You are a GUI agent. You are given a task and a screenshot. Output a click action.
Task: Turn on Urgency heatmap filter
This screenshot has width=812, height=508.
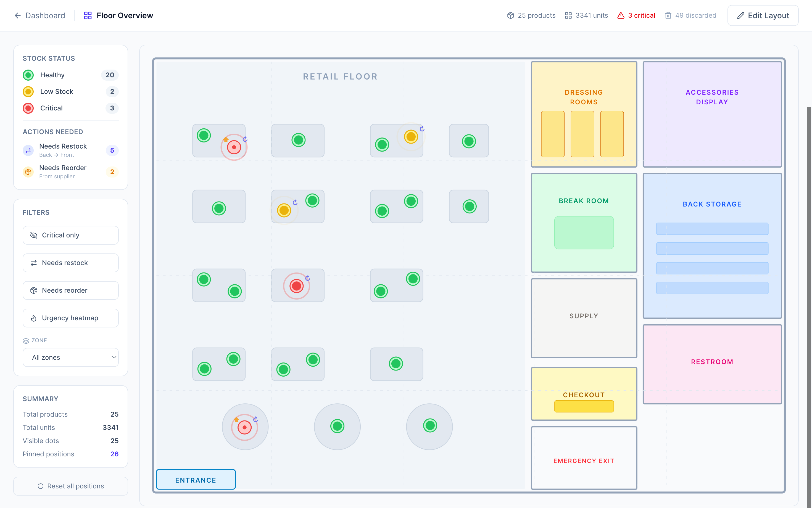[x=71, y=318]
